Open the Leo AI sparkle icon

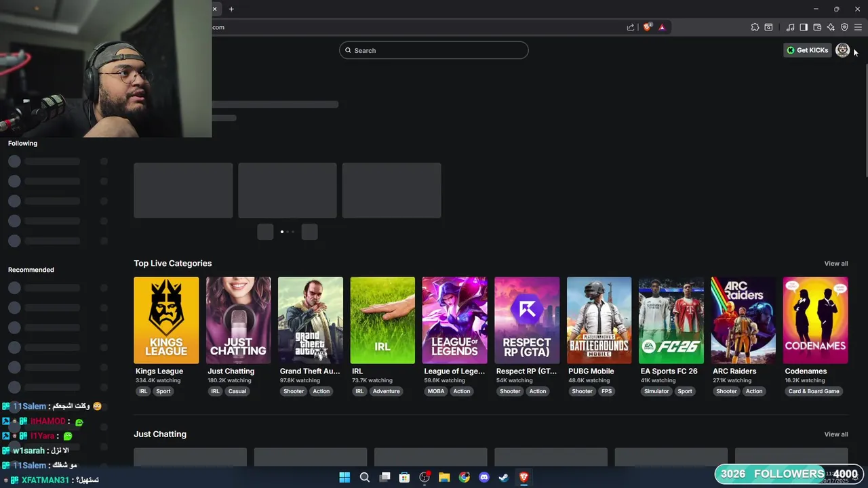(831, 27)
